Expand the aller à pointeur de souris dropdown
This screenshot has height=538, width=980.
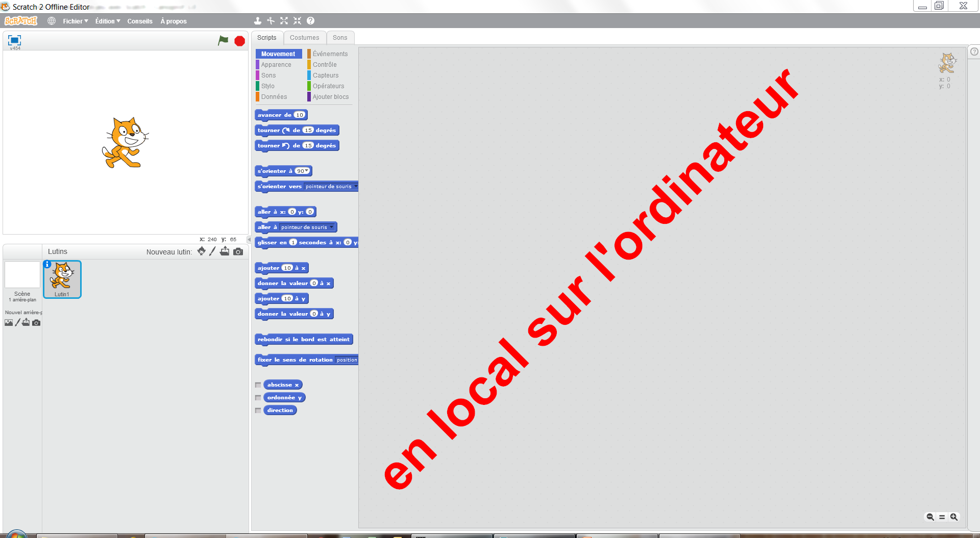331,227
